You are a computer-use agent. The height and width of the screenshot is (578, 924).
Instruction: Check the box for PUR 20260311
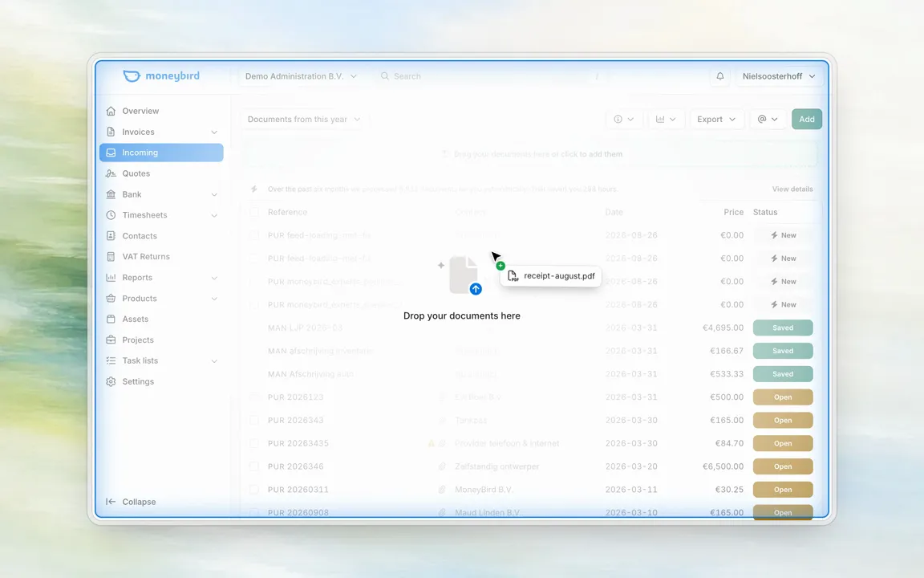point(254,490)
